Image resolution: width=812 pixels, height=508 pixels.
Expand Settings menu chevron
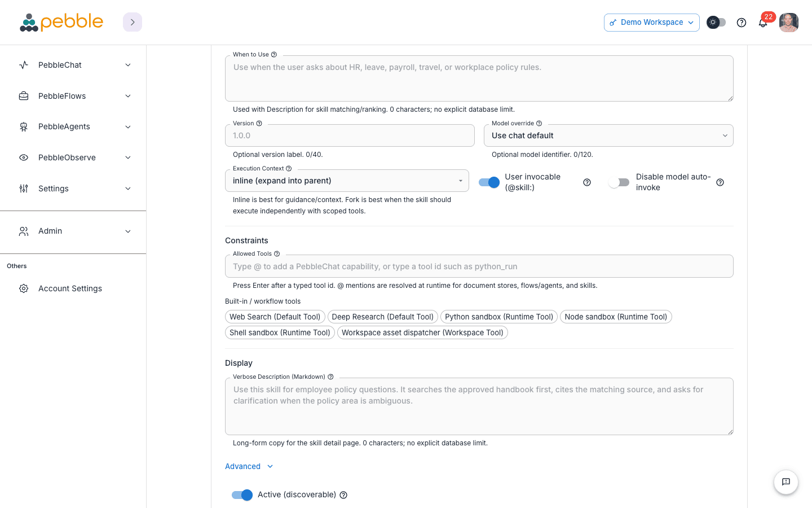pyautogui.click(x=128, y=189)
